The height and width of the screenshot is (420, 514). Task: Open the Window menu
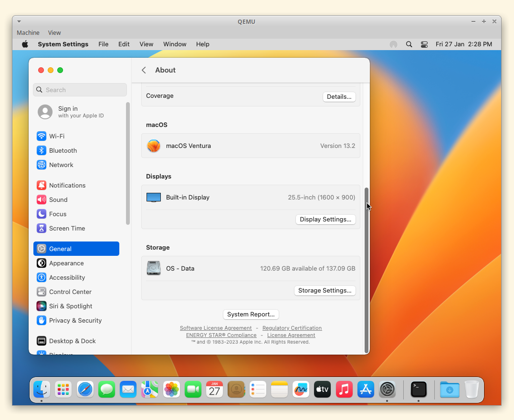(175, 44)
